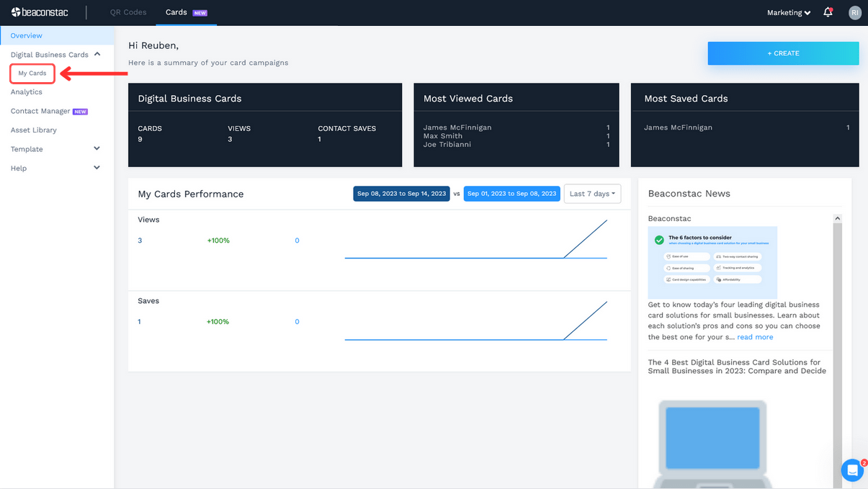This screenshot has height=489, width=868.
Task: Open Contact Manager
Action: [x=40, y=111]
